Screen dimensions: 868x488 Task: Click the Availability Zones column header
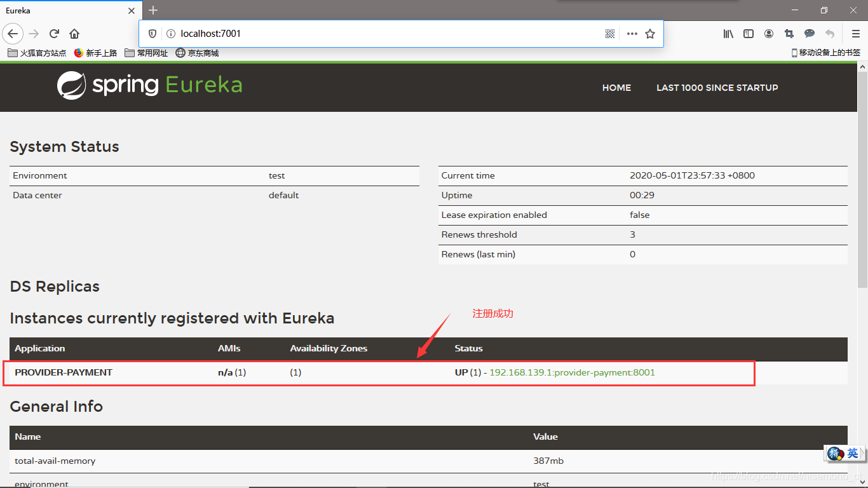tap(329, 348)
